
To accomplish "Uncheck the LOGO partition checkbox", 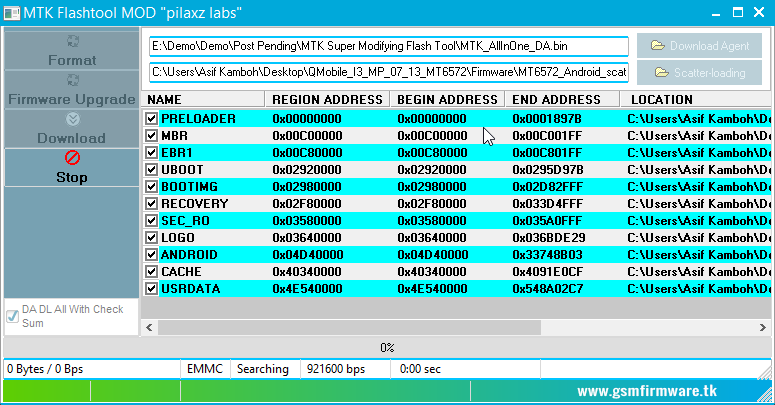I will pos(151,237).
